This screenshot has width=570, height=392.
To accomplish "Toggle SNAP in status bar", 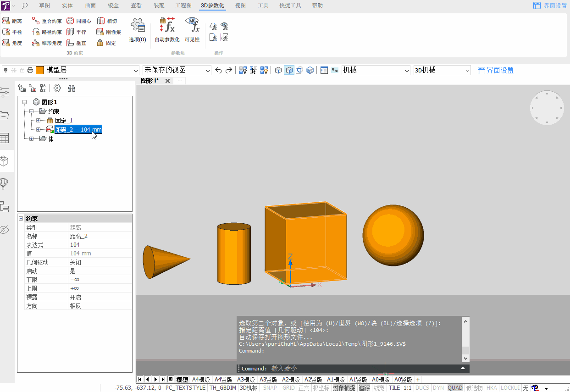I will tap(270, 388).
